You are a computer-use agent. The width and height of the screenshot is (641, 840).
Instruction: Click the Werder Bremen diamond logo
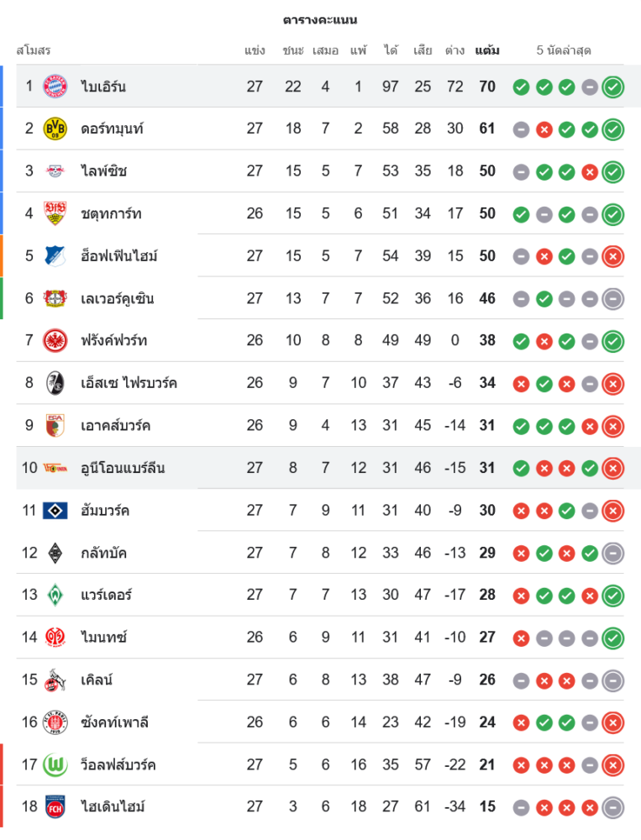55,595
